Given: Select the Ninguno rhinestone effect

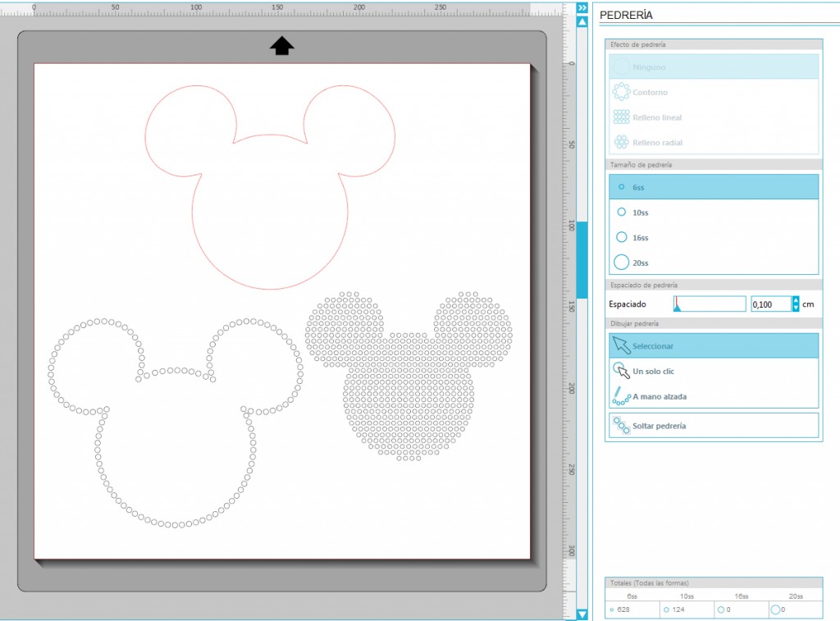Looking at the screenshot, I should point(714,67).
